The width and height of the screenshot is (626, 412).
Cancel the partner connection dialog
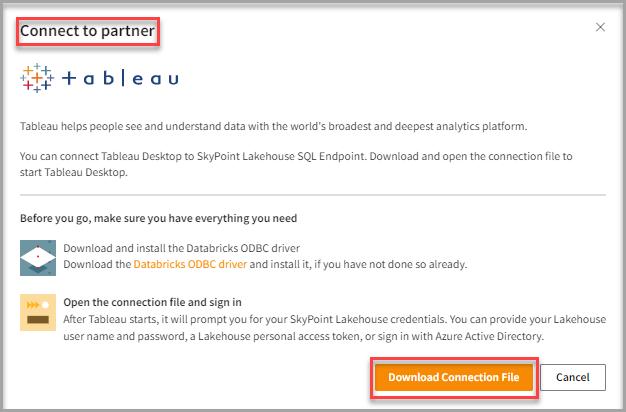coord(572,377)
